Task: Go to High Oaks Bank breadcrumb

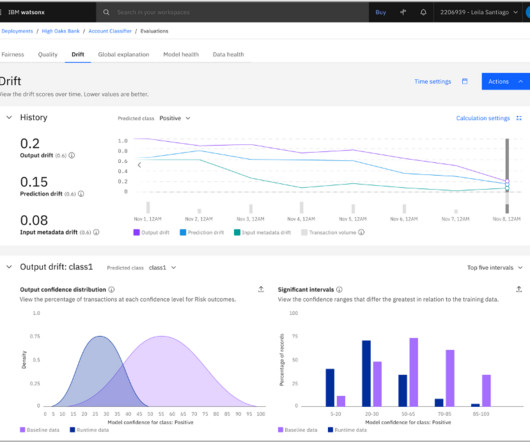Action: pos(61,31)
